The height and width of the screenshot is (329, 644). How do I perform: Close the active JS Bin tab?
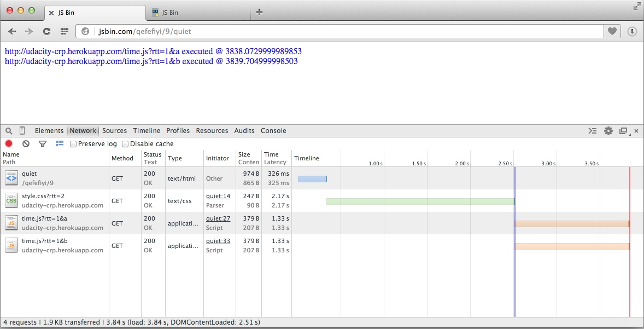(51, 13)
